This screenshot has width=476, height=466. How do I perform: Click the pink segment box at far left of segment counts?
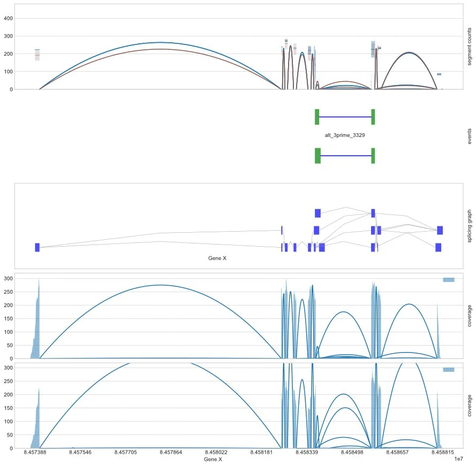pos(37,55)
